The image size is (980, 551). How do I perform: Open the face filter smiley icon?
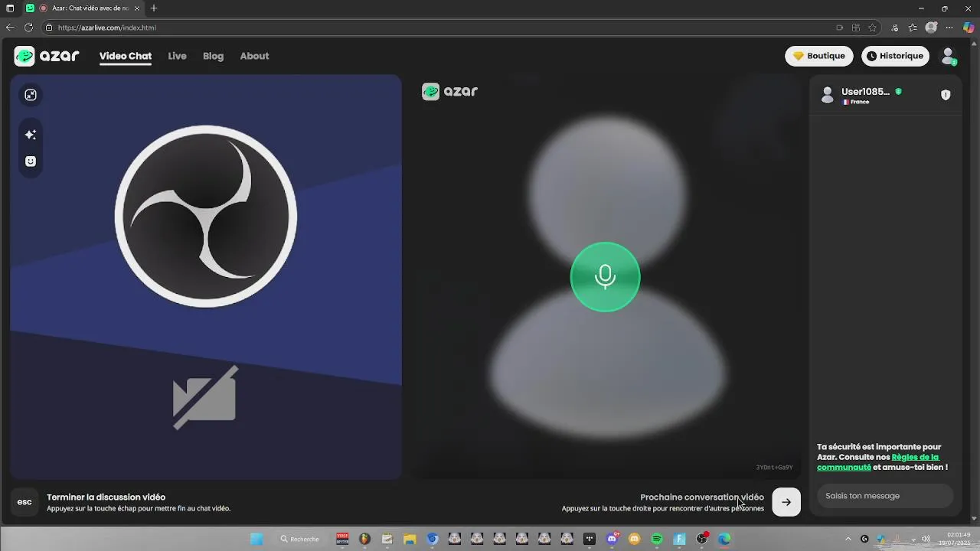click(x=31, y=161)
